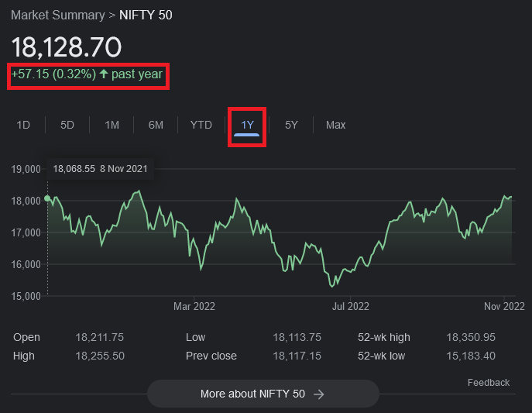This screenshot has width=532, height=413.
Task: Click the Nov 2022 axis label
Action: tap(504, 306)
